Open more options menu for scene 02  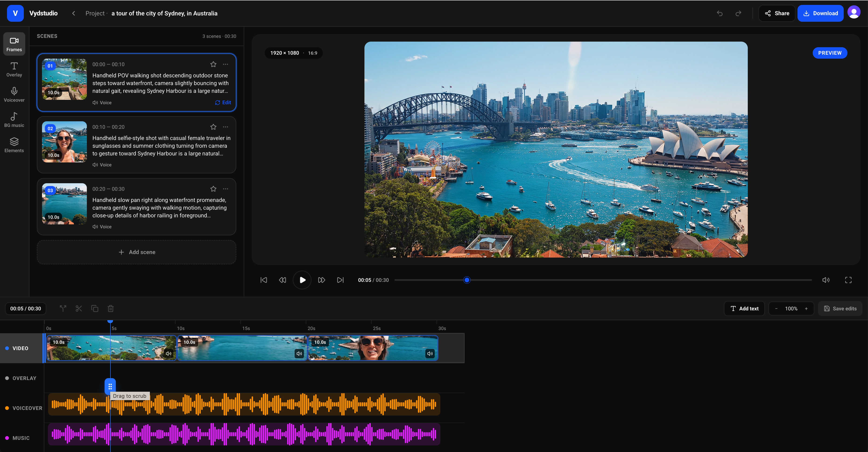coord(226,127)
